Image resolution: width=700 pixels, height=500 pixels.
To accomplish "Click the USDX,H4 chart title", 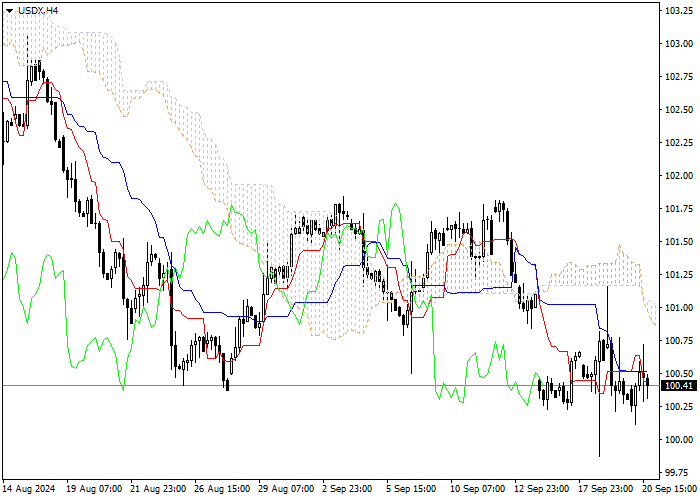I will (x=38, y=10).
